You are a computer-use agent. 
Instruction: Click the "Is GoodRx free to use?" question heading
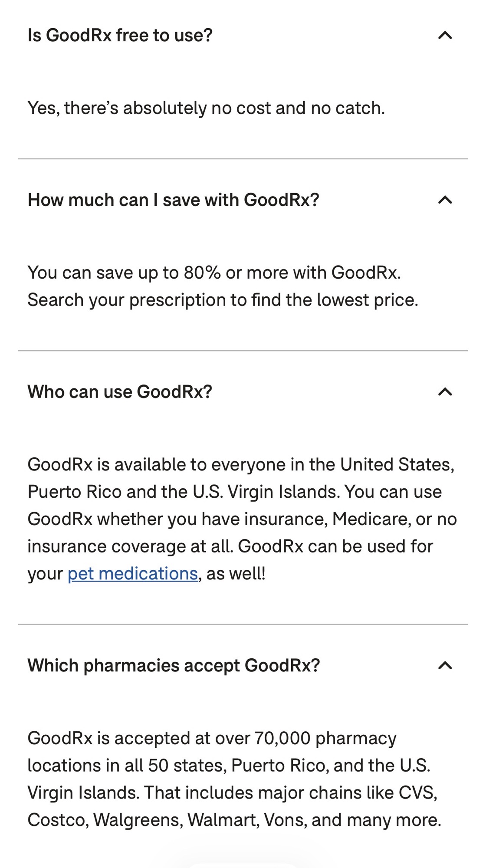click(x=120, y=35)
